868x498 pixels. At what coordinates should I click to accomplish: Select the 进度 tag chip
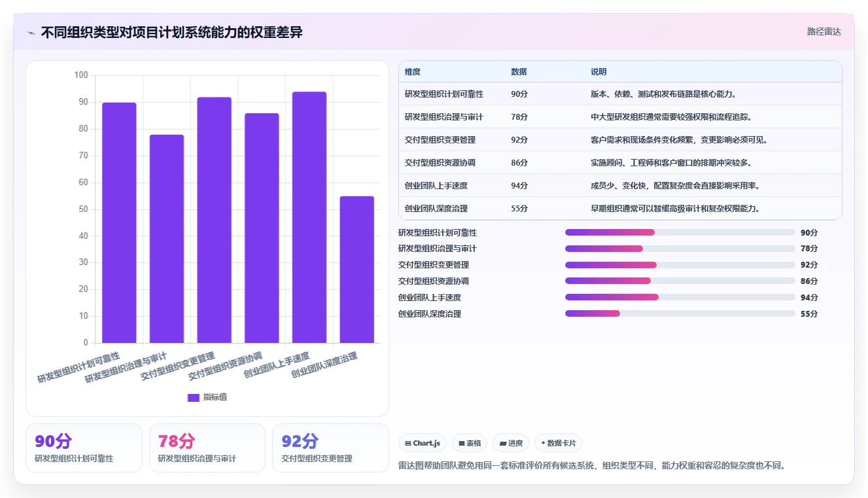pos(511,443)
